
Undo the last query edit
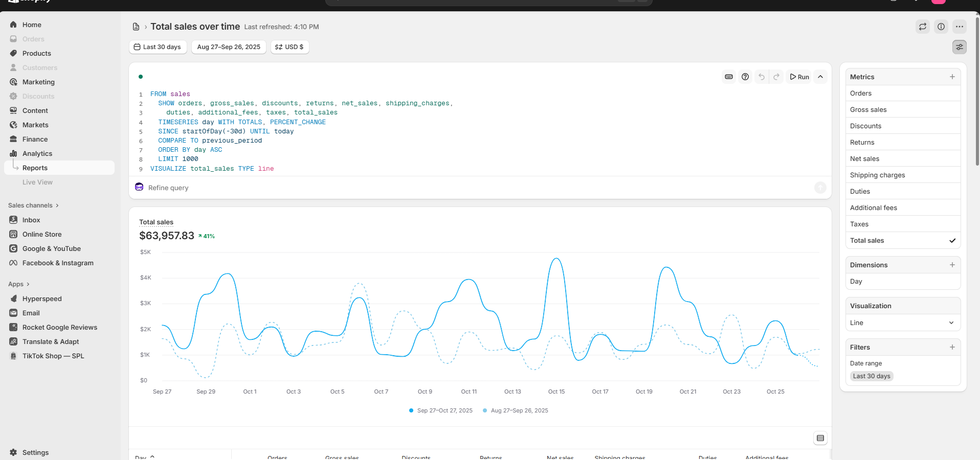point(762,77)
